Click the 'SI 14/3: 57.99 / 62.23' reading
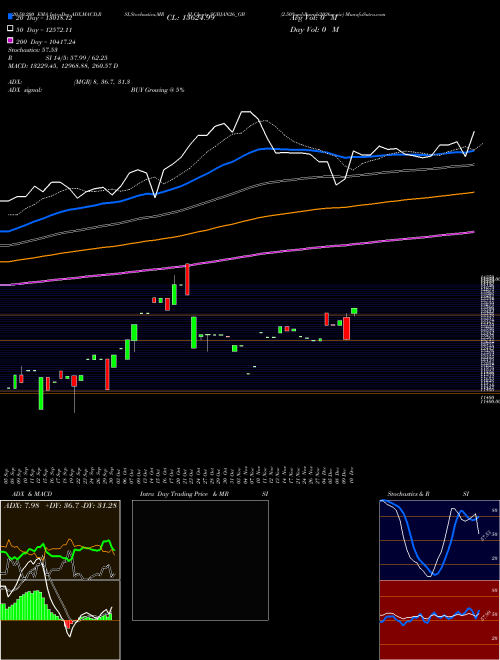The width and height of the screenshot is (500, 660). coord(76,58)
